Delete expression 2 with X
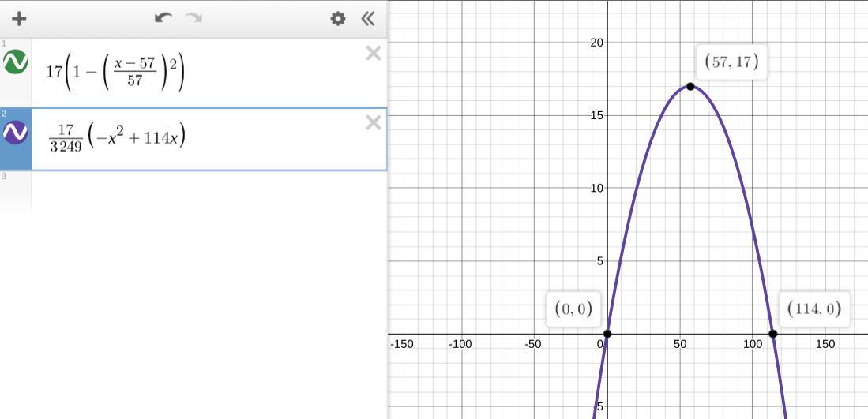Viewport: 868px width, 419px height. pos(374,123)
